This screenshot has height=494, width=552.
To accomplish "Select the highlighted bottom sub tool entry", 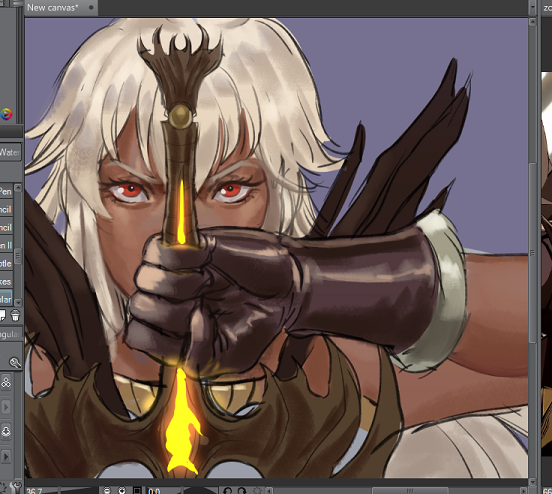I will (x=6, y=299).
